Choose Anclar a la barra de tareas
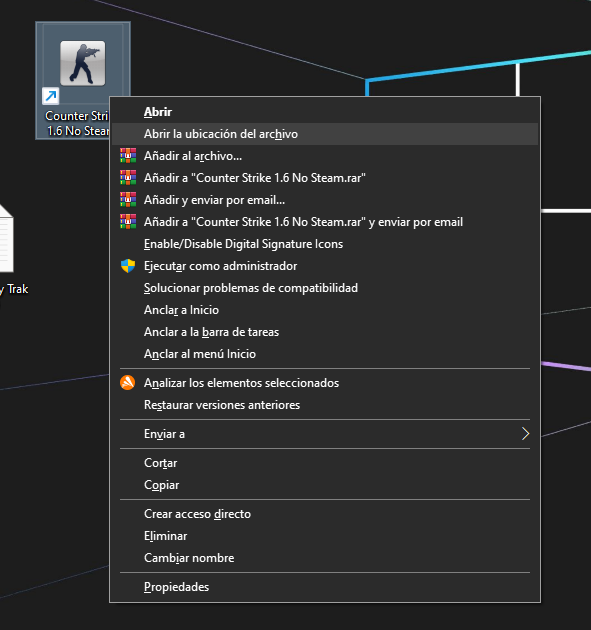 coord(325,332)
